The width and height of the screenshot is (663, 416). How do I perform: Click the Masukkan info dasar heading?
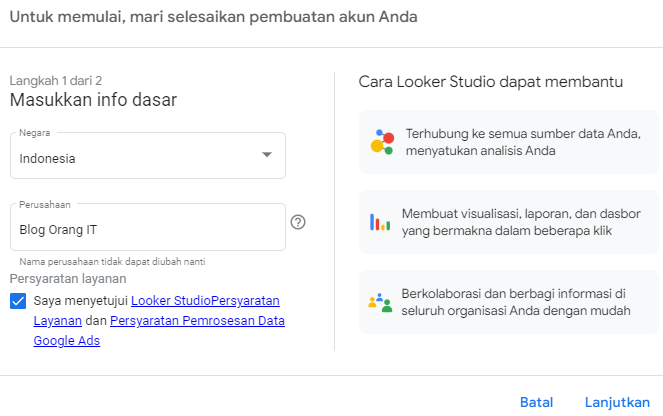[93, 100]
